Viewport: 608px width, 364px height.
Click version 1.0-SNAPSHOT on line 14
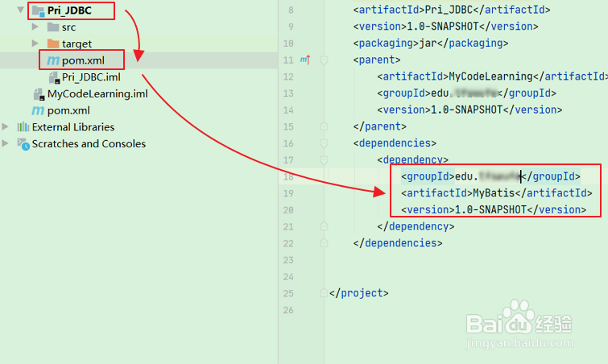coord(467,110)
